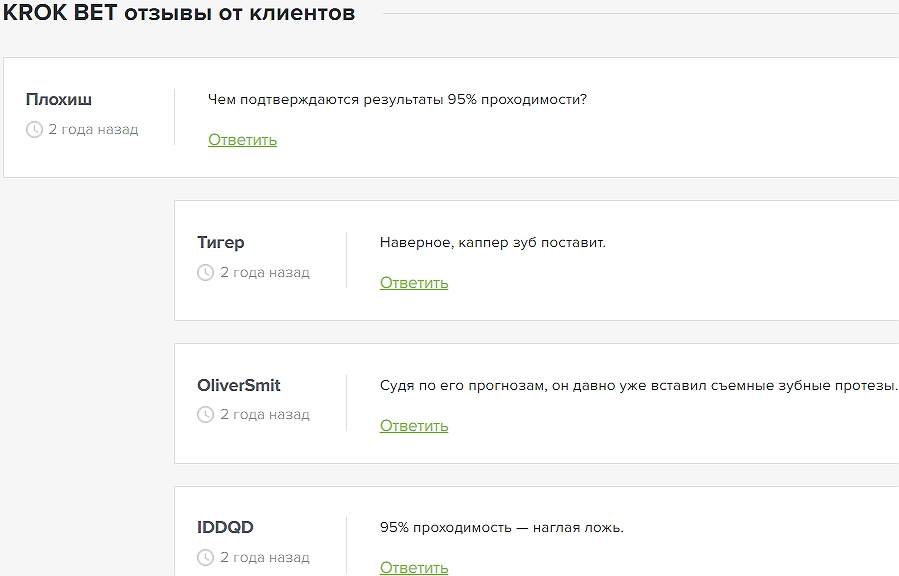
Task: Click the comment '95% проходимость — наглая ложь.'
Action: click(502, 528)
